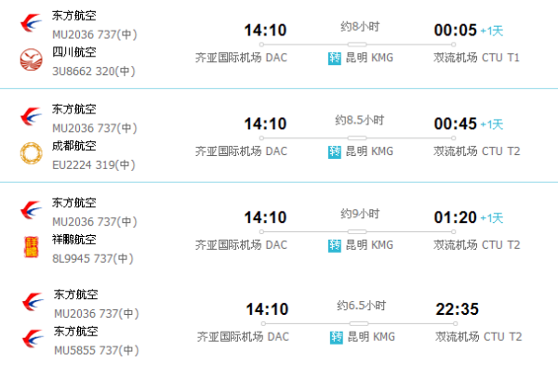The width and height of the screenshot is (558, 392).
Task: Click the Chengdu Airlines golden ring logo
Action: [x=31, y=153]
